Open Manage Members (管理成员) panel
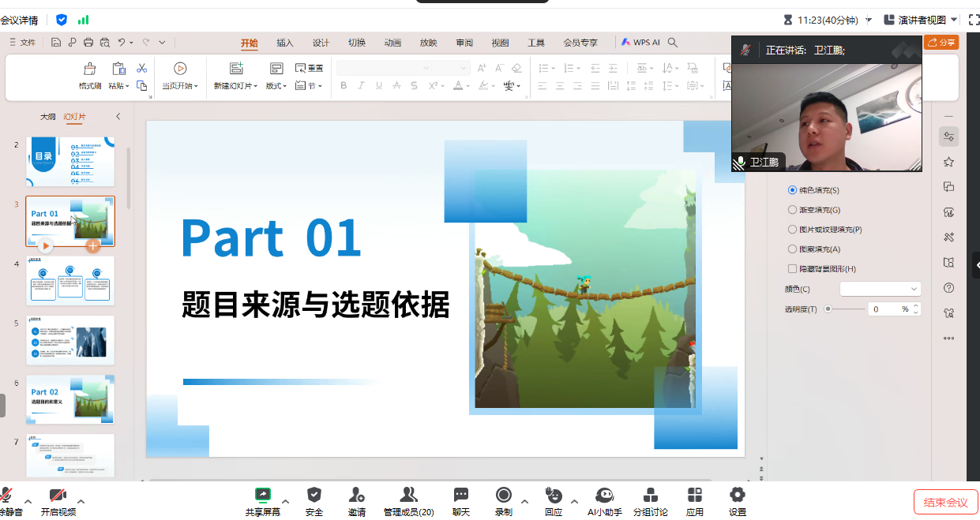Image resolution: width=980 pixels, height=520 pixels. point(409,500)
